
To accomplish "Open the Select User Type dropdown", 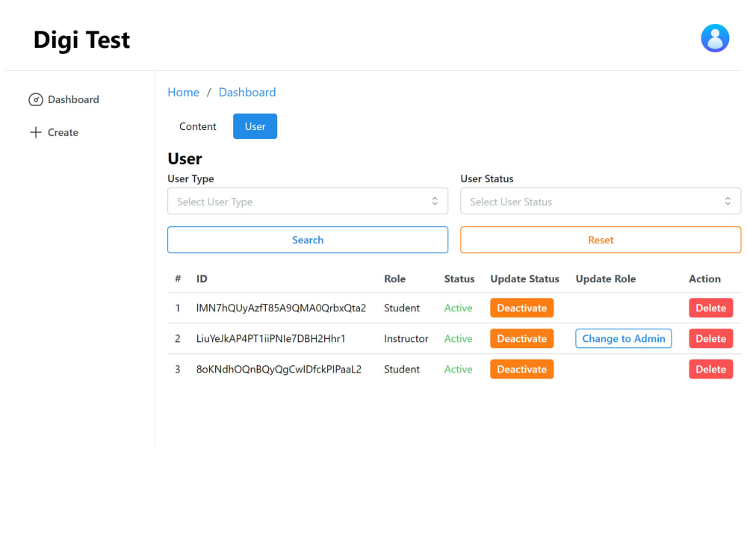I will [x=308, y=201].
